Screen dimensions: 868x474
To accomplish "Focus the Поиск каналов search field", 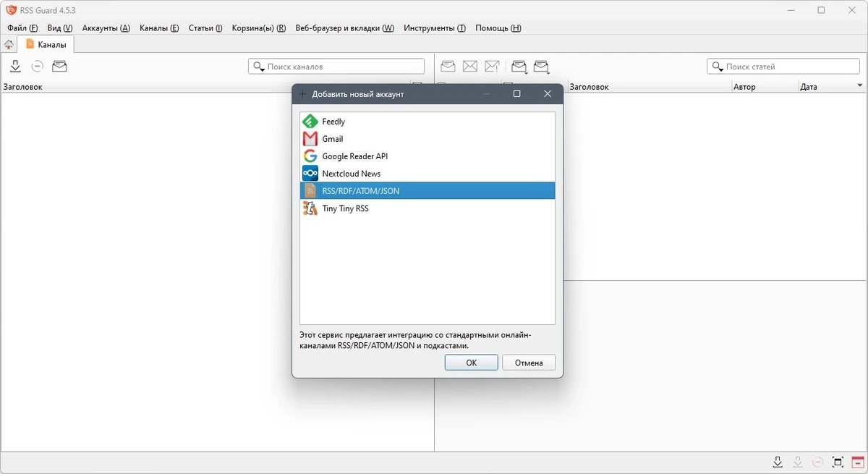I will [x=336, y=67].
